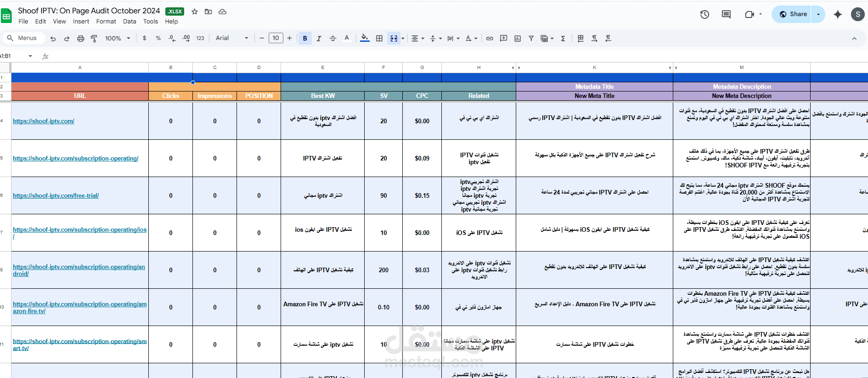Screen dimensions: 868x378
Task: Set left-to-right text direction
Action: pyautogui.click(x=594, y=38)
